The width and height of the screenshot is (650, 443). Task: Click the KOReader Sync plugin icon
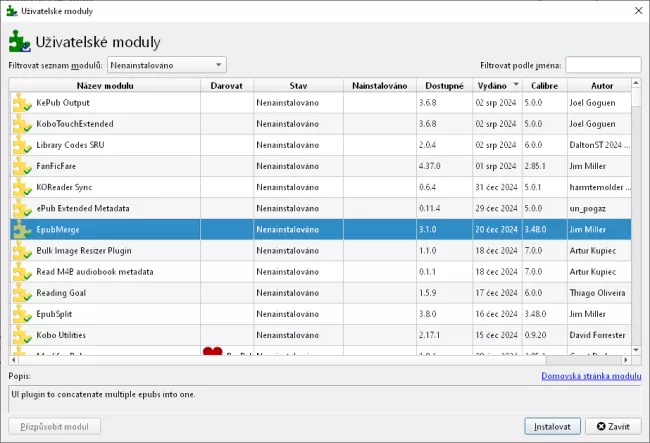pos(22,187)
